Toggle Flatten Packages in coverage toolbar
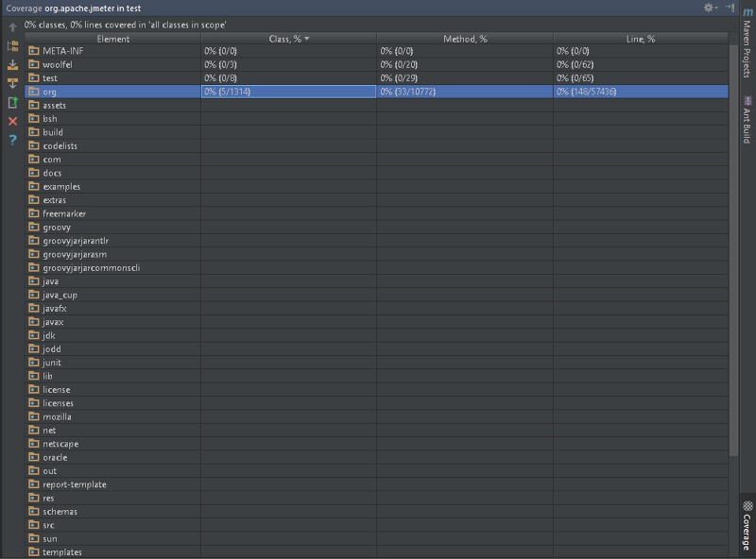Image resolution: width=756 pixels, height=559 pixels. click(x=13, y=45)
